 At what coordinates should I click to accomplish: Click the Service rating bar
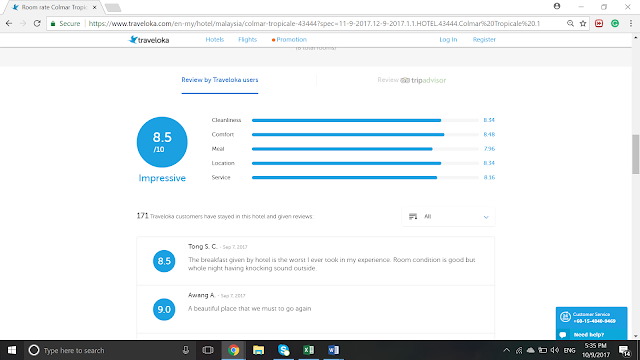365,178
